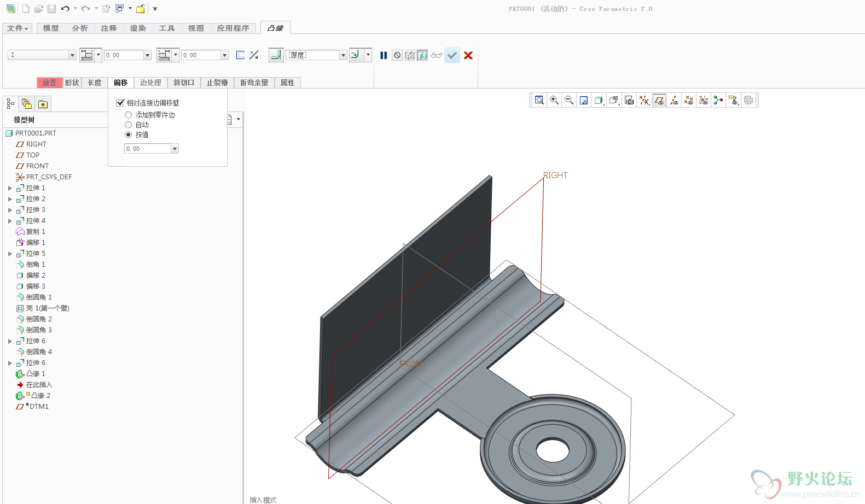This screenshot has width=865, height=504.
Task: Toggle datum plane display icon
Action: pos(659,100)
